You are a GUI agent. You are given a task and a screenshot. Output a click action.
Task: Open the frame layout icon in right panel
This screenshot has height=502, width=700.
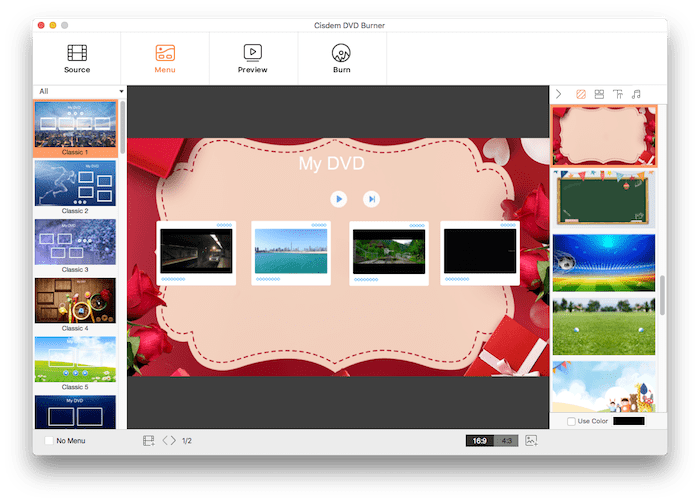pos(599,94)
